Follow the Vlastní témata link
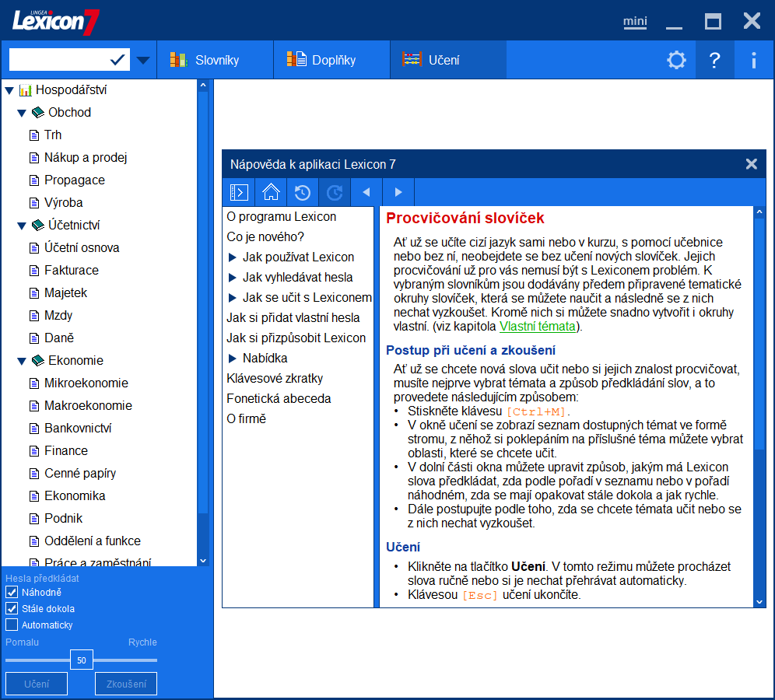 click(x=537, y=326)
